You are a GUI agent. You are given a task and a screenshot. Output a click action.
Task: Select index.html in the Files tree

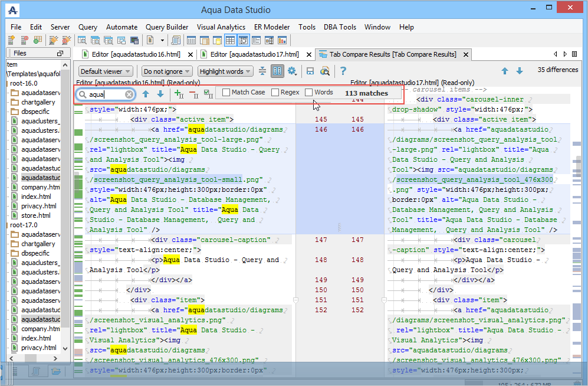click(x=36, y=197)
